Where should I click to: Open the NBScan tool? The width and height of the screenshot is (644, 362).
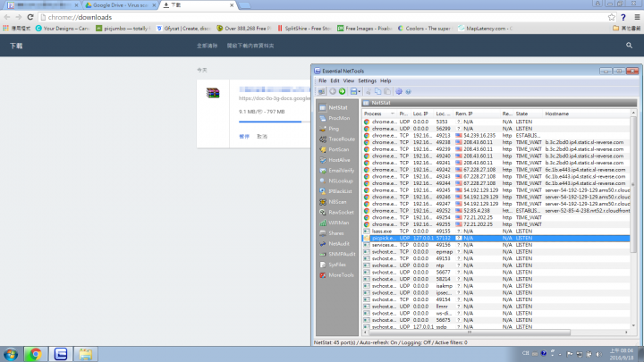coord(333,202)
